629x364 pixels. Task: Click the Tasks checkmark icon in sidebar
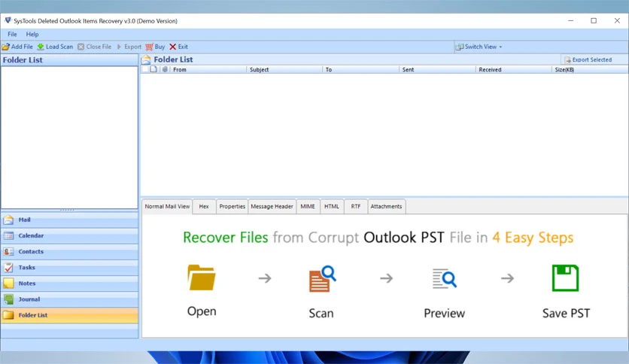click(8, 268)
